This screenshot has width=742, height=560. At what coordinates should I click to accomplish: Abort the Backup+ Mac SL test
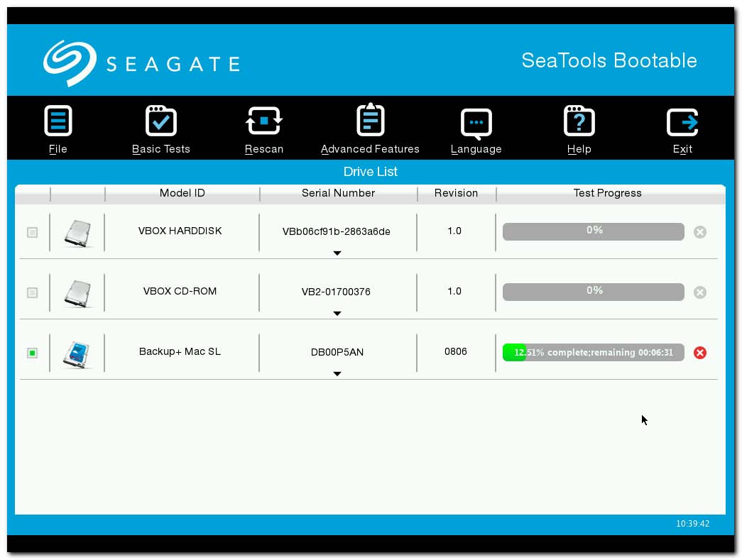click(x=700, y=353)
